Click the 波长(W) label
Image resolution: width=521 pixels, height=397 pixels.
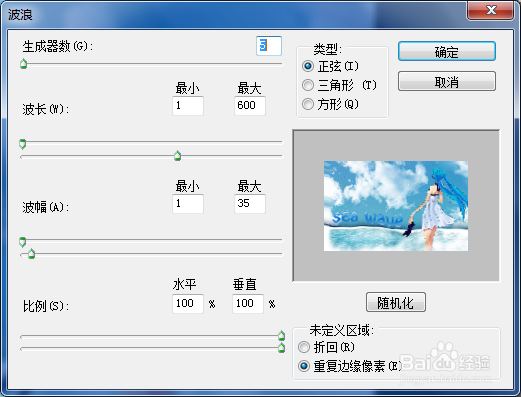pyautogui.click(x=46, y=109)
